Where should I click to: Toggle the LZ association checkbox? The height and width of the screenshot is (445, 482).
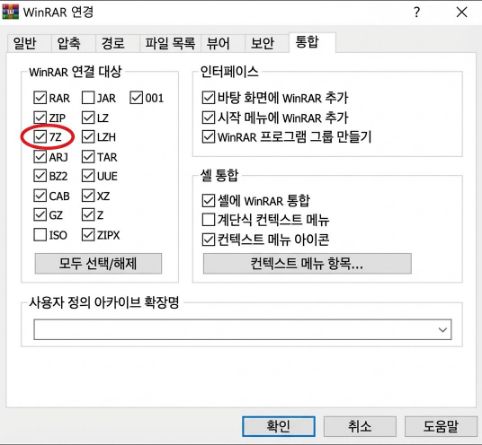click(x=88, y=118)
